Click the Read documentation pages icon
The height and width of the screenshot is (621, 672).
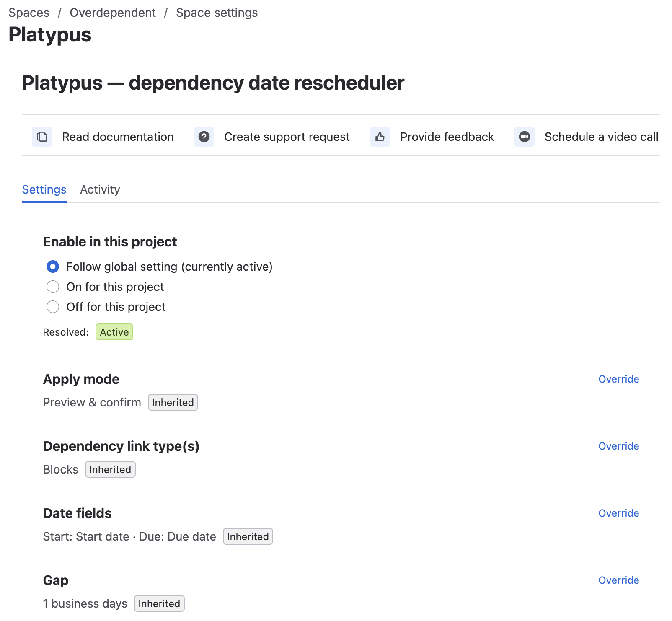click(x=42, y=137)
